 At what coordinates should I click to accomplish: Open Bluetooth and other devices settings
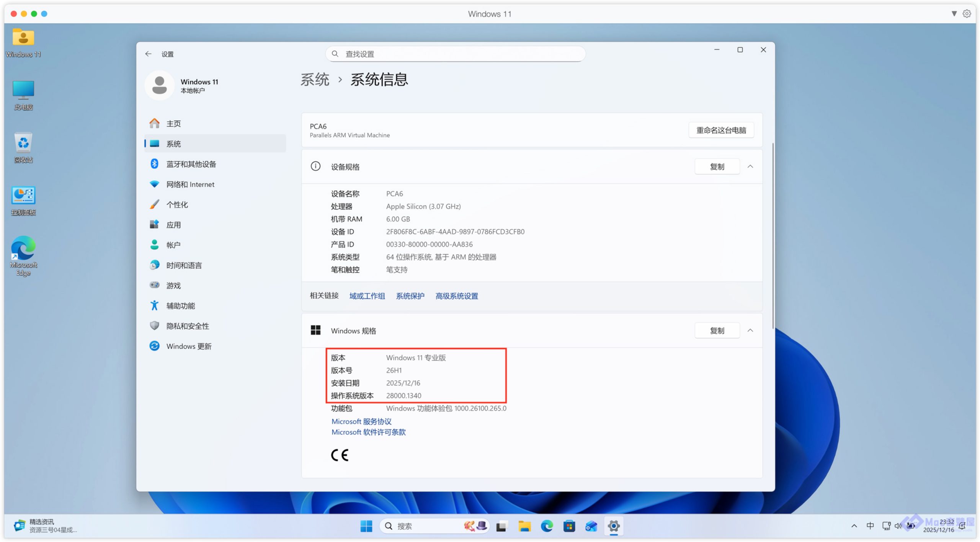(x=191, y=164)
